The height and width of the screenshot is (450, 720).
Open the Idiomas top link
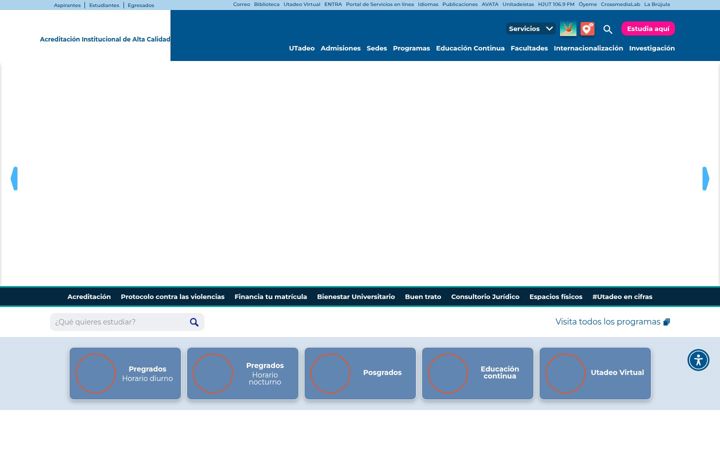point(428,4)
